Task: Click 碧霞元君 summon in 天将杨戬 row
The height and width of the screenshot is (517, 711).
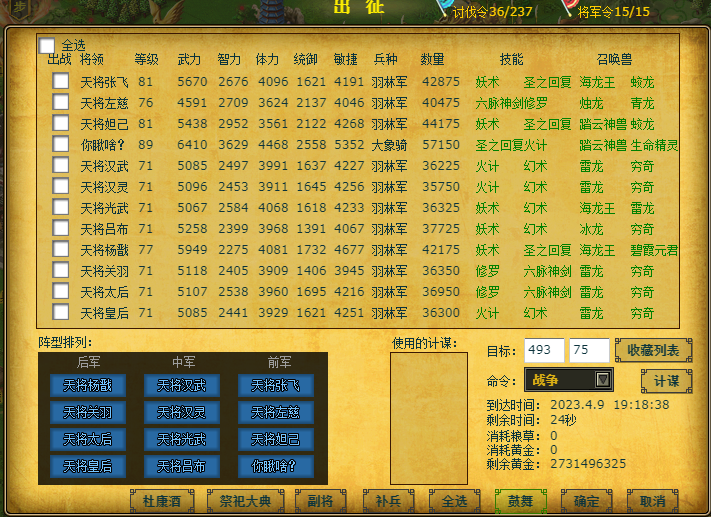Action: point(654,250)
